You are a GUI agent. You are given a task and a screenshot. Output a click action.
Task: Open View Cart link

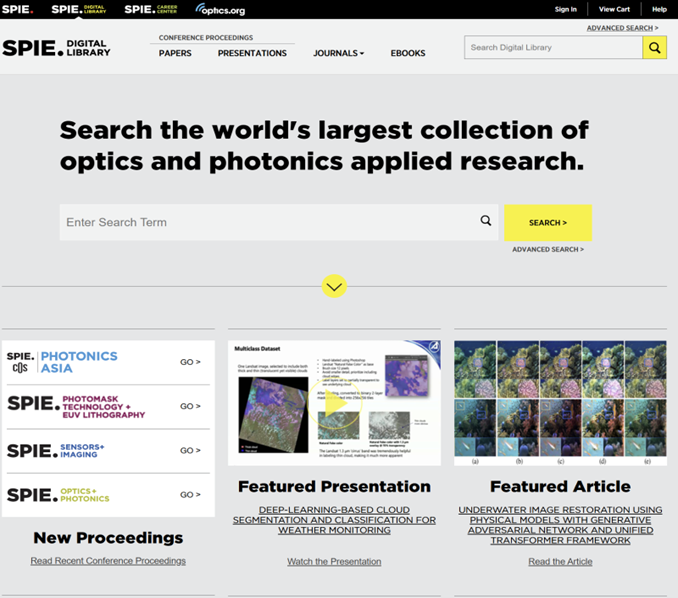tap(614, 9)
